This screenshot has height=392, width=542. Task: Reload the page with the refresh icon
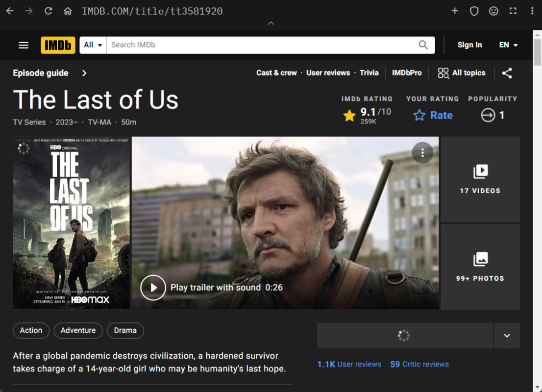[49, 11]
